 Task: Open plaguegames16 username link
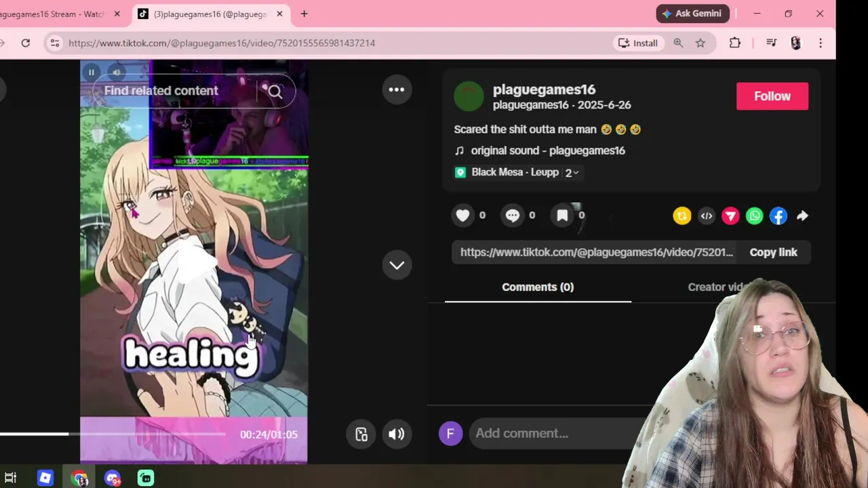pos(544,89)
